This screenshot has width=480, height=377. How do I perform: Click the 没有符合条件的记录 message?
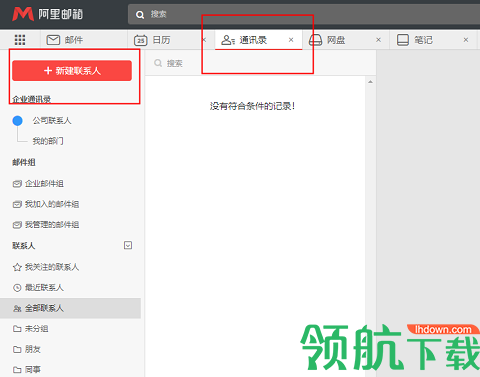pyautogui.click(x=252, y=106)
